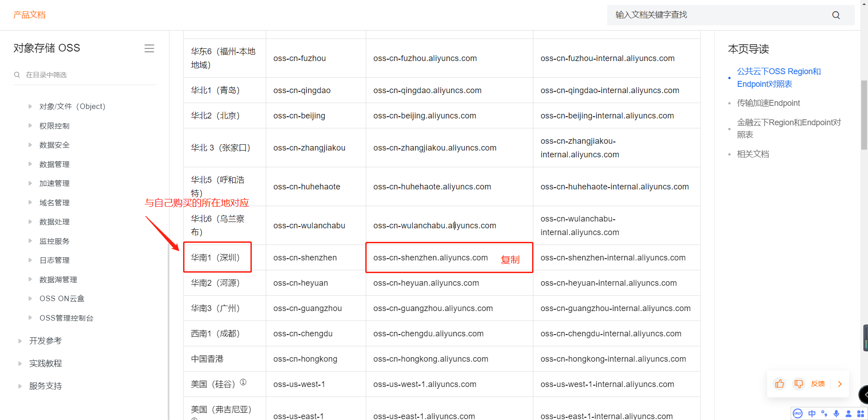Expand the 域名管理 tree arrow
868x420 pixels.
click(30, 203)
